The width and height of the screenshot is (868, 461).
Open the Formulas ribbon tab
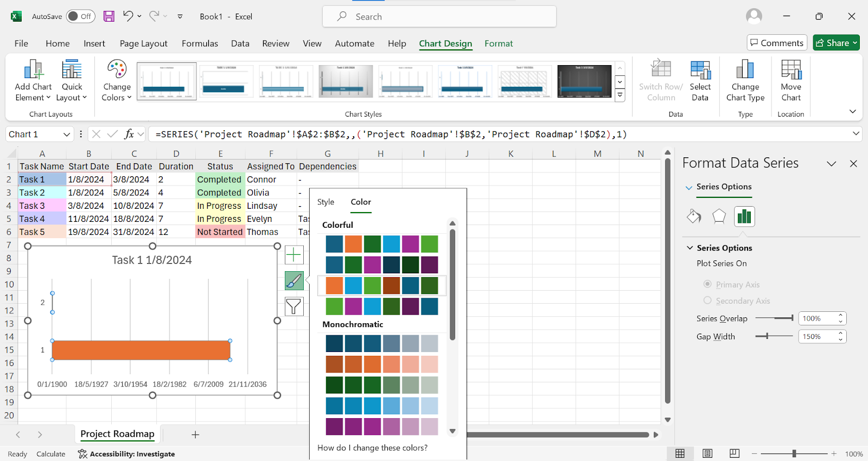tap(200, 43)
